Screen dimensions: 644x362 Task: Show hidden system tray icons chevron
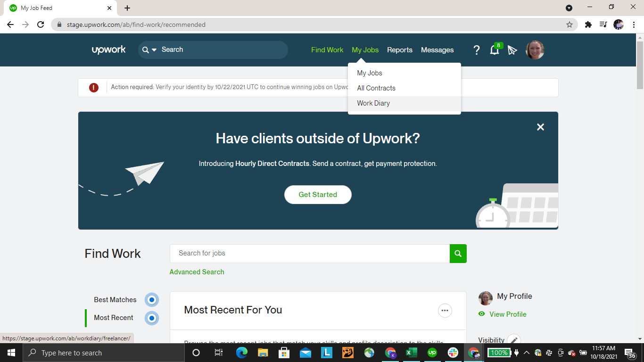(527, 353)
